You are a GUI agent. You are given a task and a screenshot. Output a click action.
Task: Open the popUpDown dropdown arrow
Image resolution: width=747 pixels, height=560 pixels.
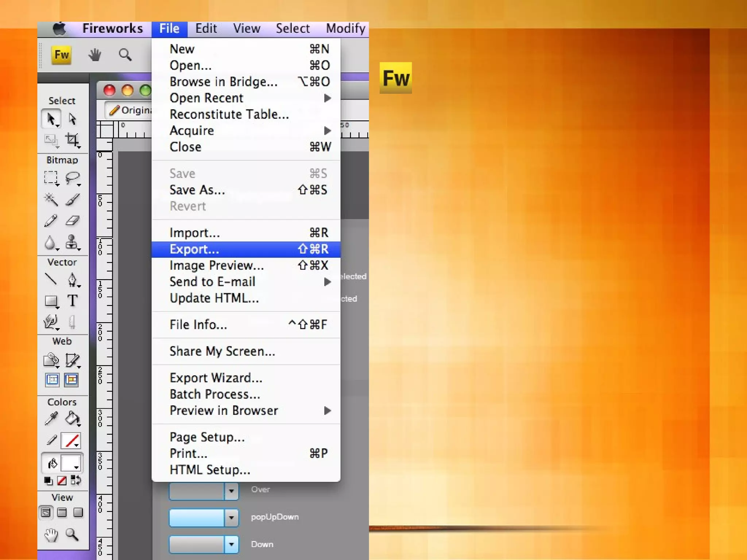(x=231, y=518)
